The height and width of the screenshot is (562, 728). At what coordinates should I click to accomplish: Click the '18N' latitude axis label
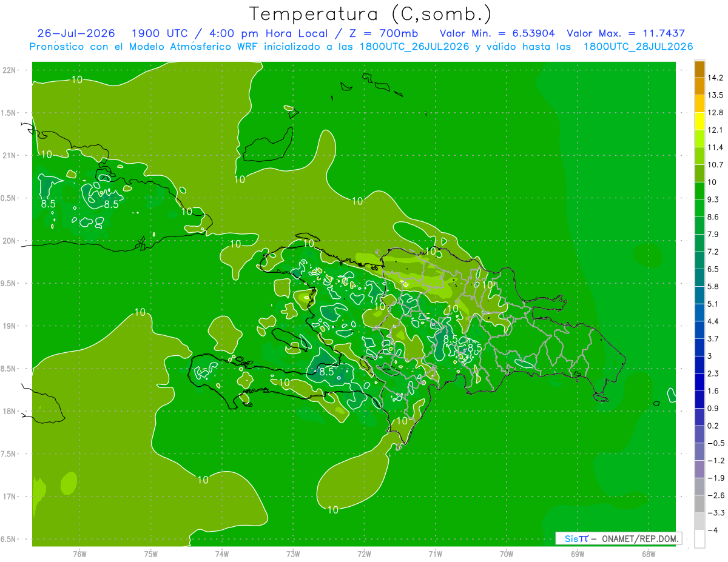pos(9,412)
